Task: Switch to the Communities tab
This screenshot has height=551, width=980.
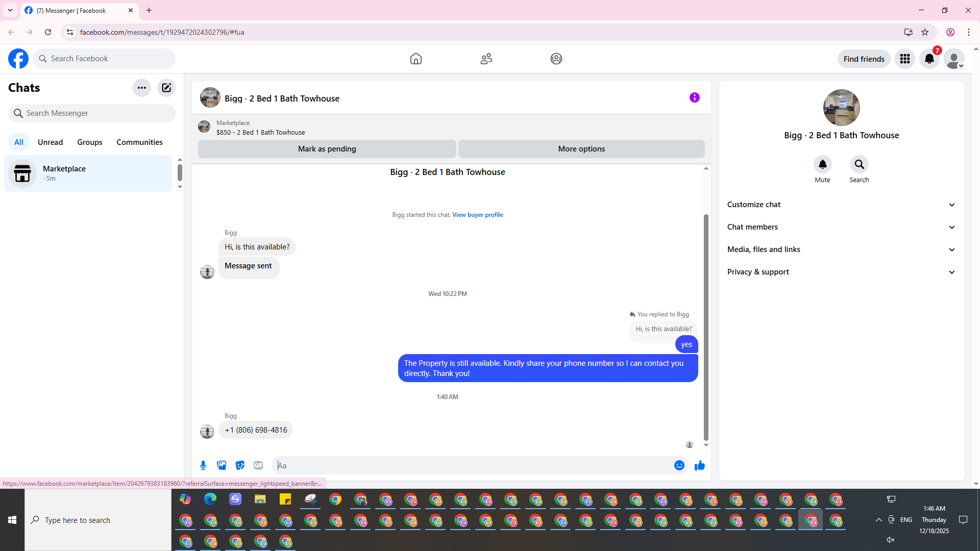Action: 139,142
